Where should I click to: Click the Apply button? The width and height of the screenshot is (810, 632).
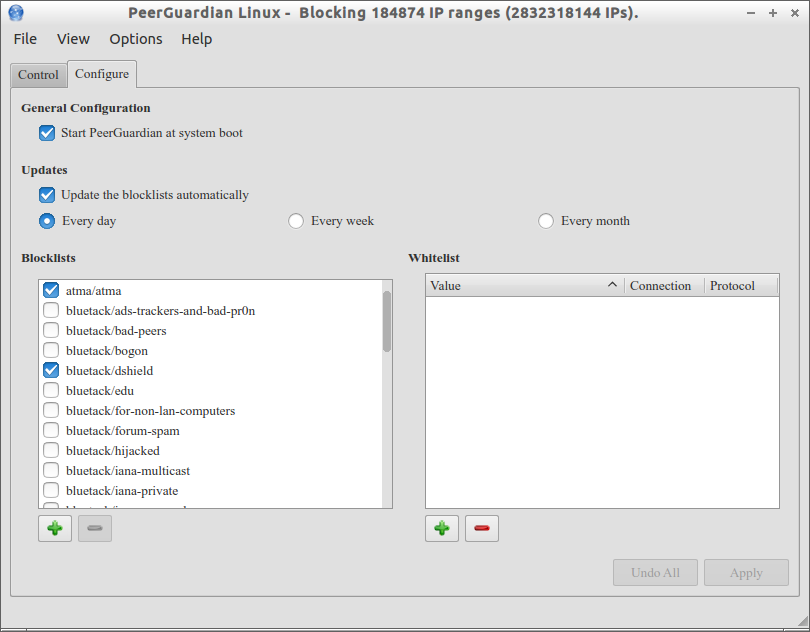tap(746, 573)
